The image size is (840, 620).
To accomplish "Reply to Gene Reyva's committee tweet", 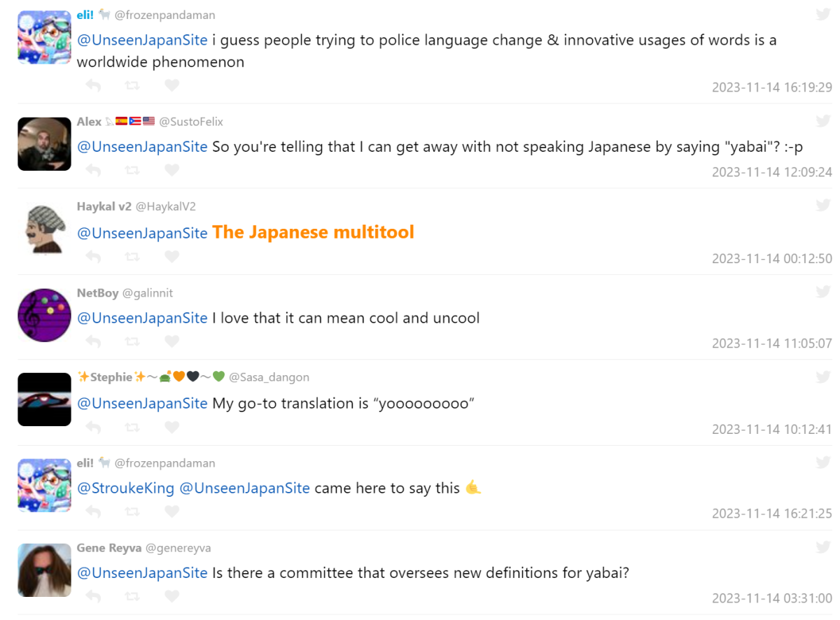I will pyautogui.click(x=93, y=596).
